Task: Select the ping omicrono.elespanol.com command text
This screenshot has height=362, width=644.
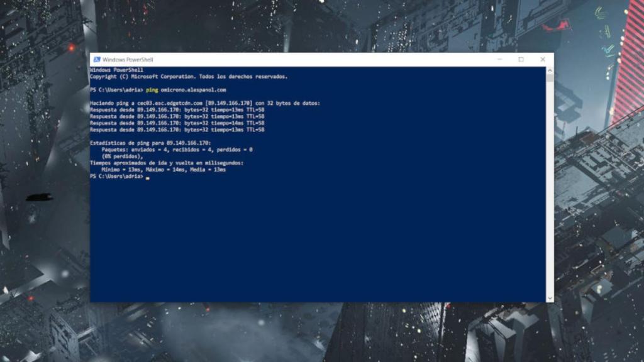Action: [186, 89]
